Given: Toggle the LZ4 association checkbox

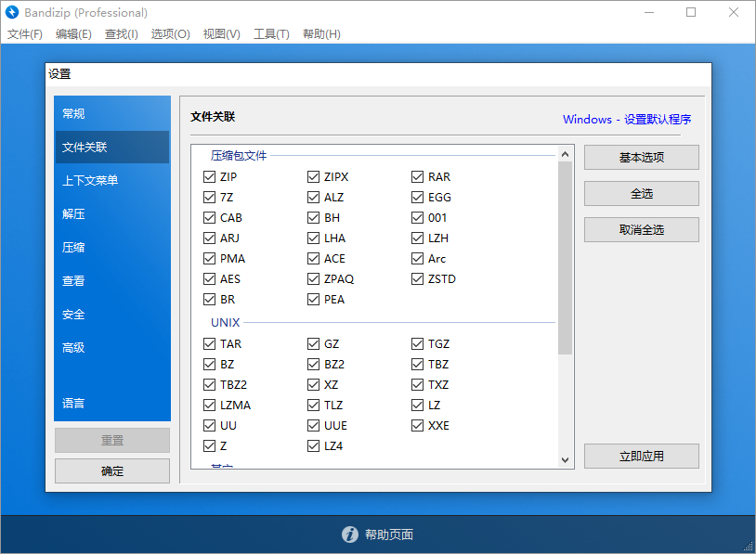Looking at the screenshot, I should coord(313,445).
